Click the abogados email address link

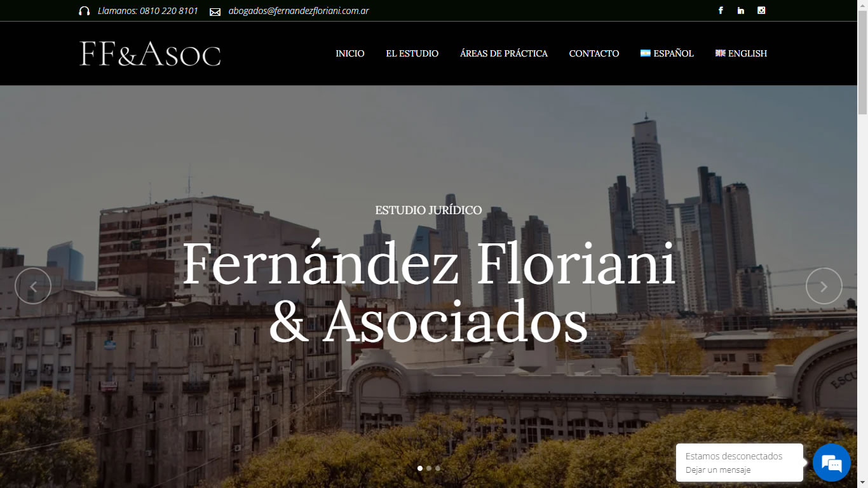click(299, 11)
